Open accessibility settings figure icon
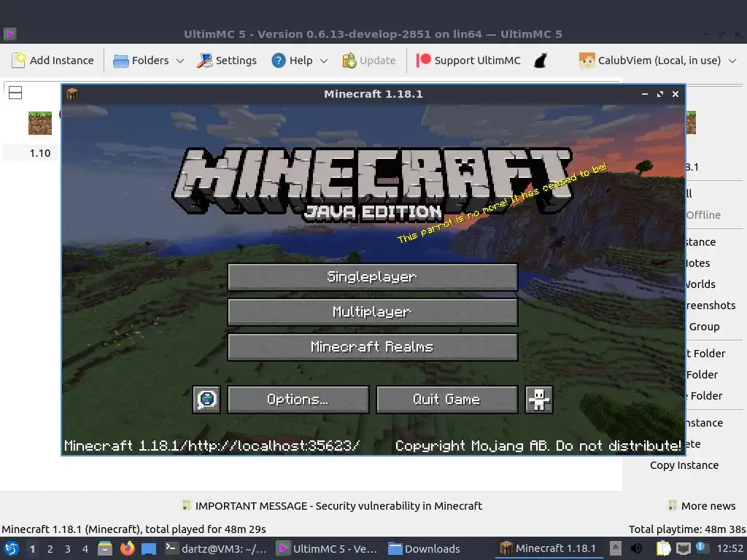The width and height of the screenshot is (747, 560). [539, 399]
